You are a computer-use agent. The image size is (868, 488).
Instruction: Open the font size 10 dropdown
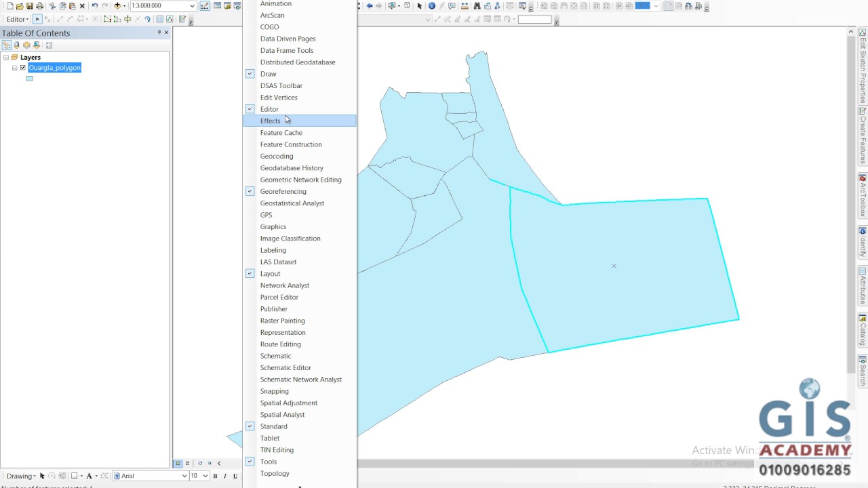coord(205,476)
